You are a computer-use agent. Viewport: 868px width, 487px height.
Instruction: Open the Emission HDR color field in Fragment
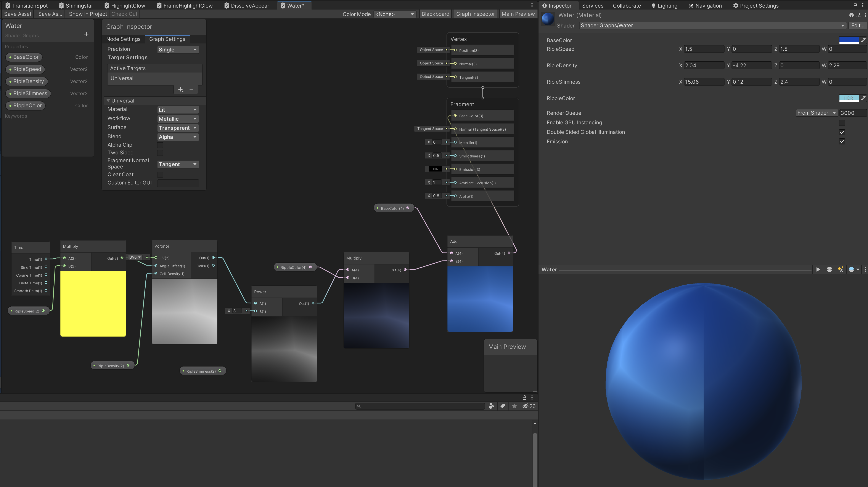(435, 169)
